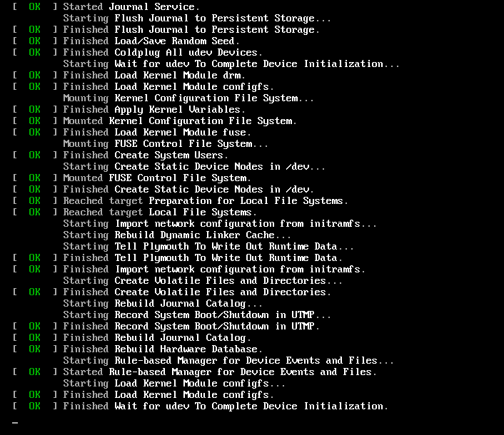Select the "Finished Load/Save Random Seed" line
The image size is (504, 435).
151,41
